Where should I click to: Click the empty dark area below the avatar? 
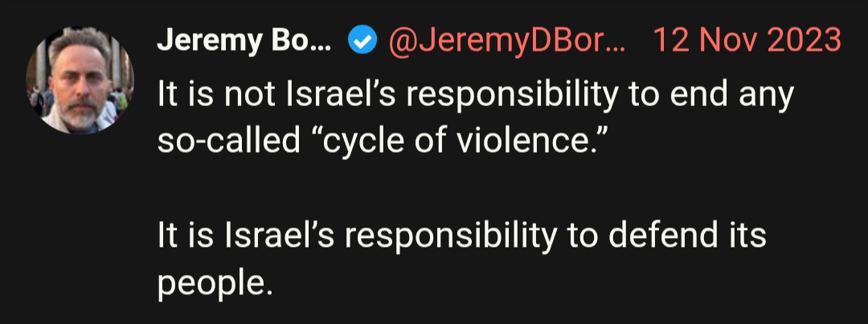(79, 227)
